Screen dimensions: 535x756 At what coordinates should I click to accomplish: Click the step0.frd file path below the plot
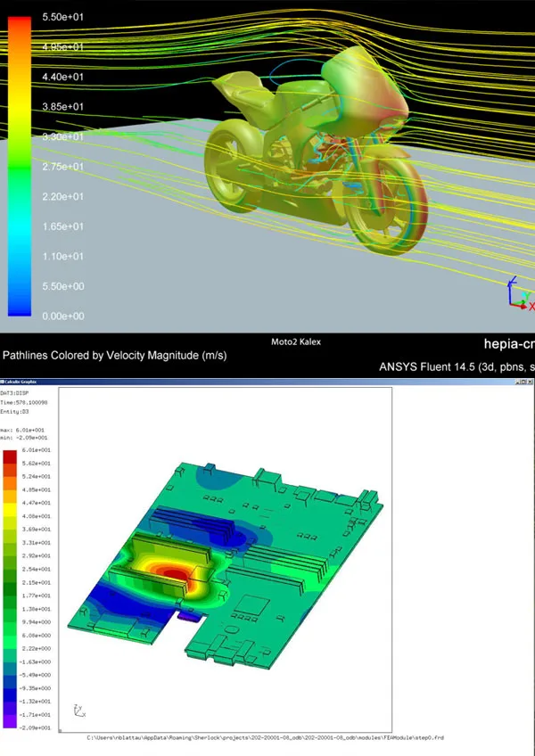coord(265,737)
